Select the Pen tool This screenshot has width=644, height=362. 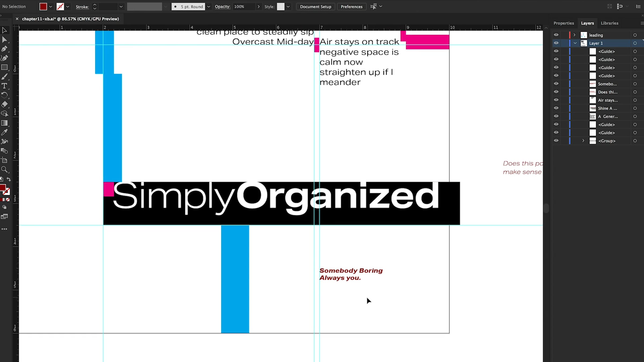[x=4, y=49]
